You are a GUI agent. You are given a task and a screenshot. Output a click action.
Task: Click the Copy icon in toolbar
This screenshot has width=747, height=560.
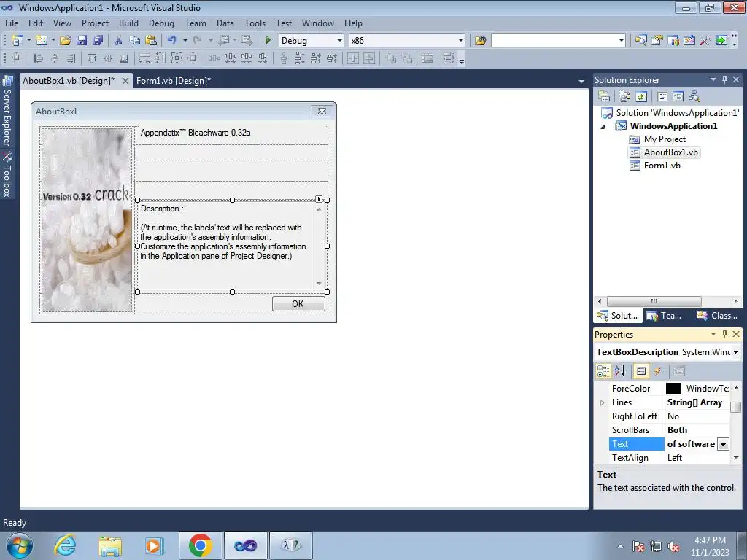135,41
